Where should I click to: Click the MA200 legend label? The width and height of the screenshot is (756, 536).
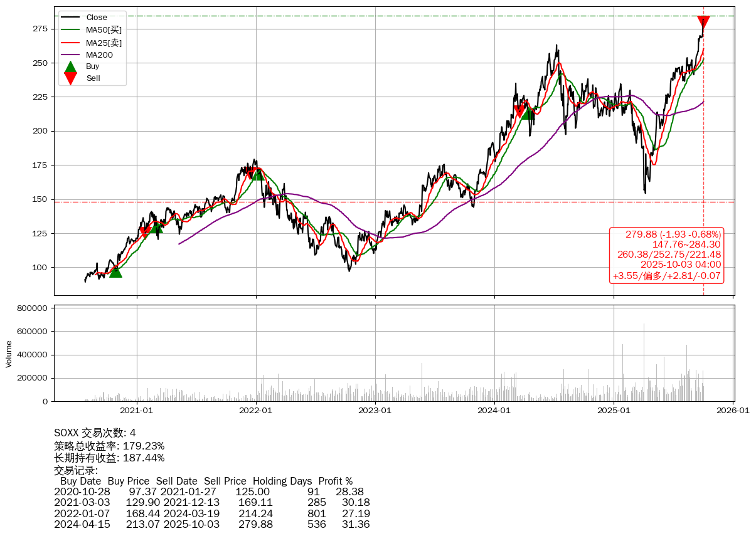pyautogui.click(x=99, y=55)
